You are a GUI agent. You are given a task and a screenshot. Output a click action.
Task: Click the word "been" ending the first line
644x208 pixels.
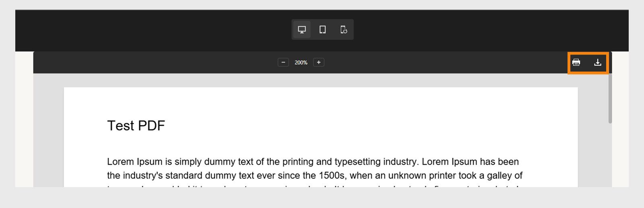(x=508, y=162)
